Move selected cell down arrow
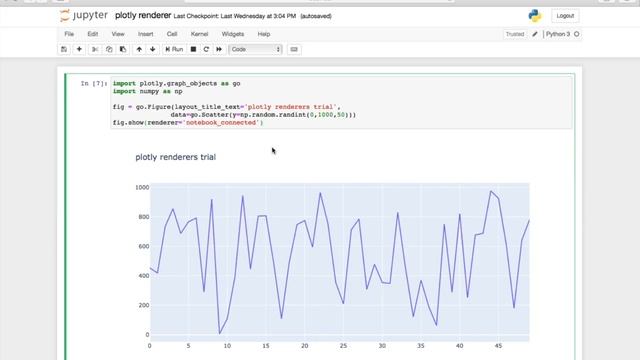Screen dimensions: 640x360 pyautogui.click(x=153, y=49)
